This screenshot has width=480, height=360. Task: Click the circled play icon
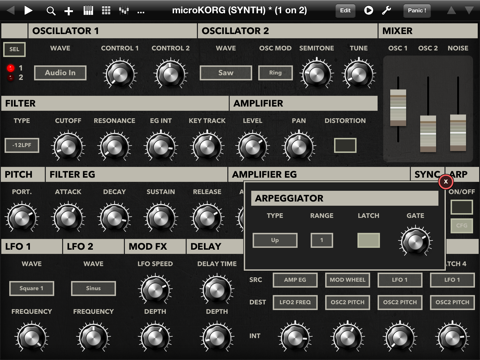tap(368, 11)
